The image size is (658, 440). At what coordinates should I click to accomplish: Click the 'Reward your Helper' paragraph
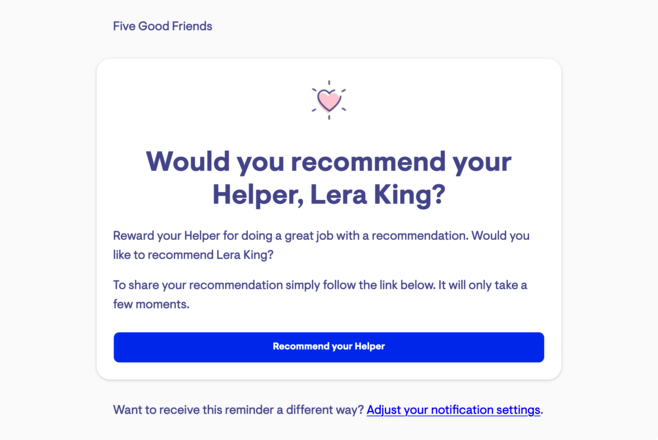tap(321, 245)
